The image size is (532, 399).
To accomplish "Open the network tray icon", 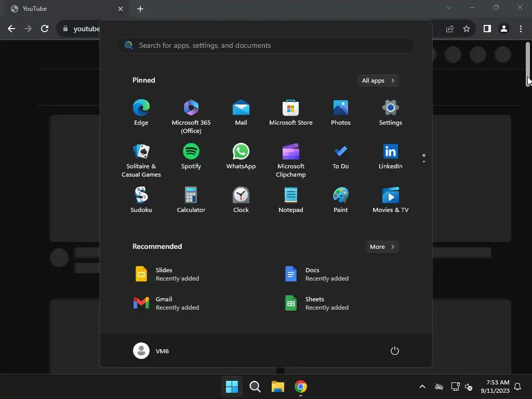I will pos(455,387).
